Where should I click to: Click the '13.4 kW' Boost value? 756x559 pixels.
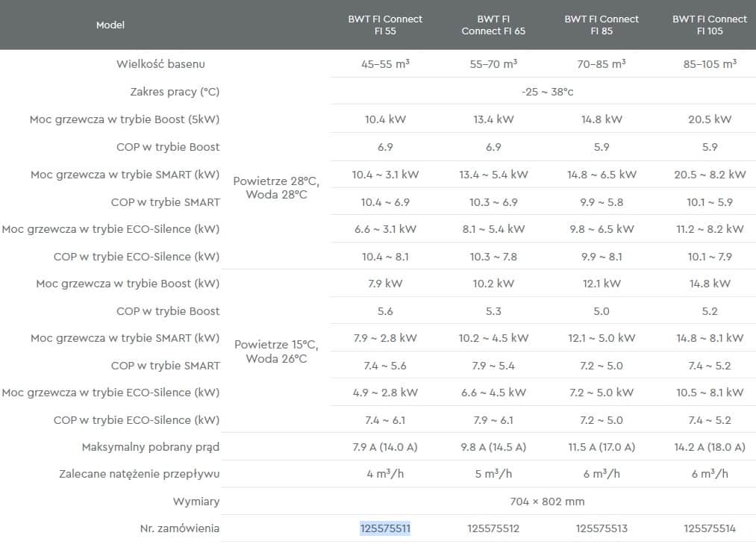click(493, 119)
